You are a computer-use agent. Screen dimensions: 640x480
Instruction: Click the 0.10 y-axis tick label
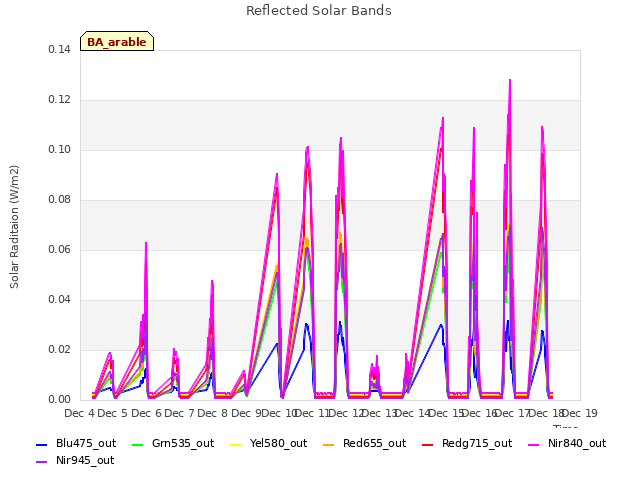59,149
